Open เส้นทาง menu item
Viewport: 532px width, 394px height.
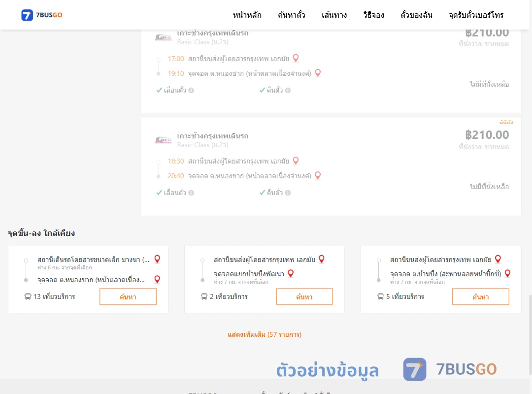(x=334, y=15)
